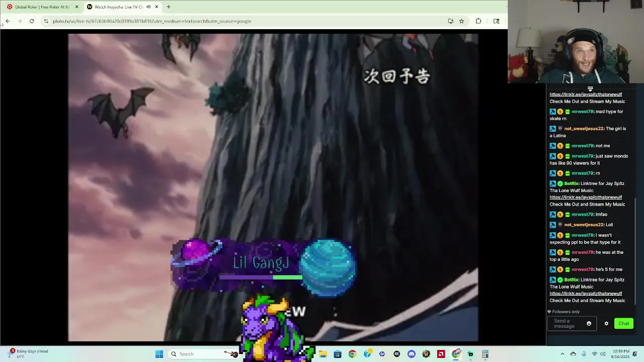This screenshot has height=362, width=644.
Task: Click the taskbar Search box
Action: (x=204, y=354)
